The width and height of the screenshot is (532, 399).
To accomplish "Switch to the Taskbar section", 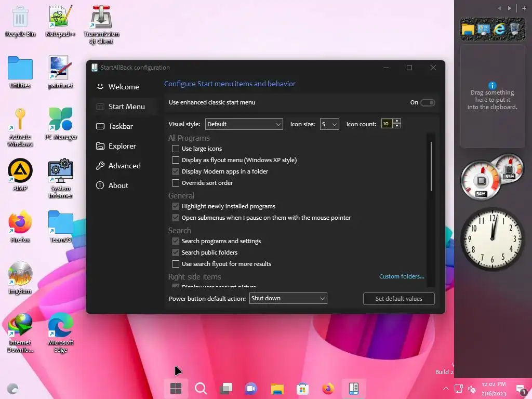I will point(124,126).
